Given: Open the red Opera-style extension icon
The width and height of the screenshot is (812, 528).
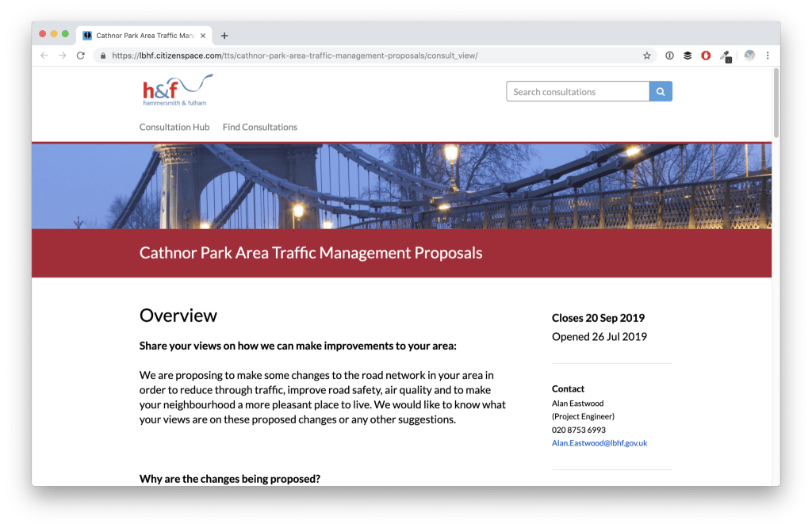Looking at the screenshot, I should point(706,55).
